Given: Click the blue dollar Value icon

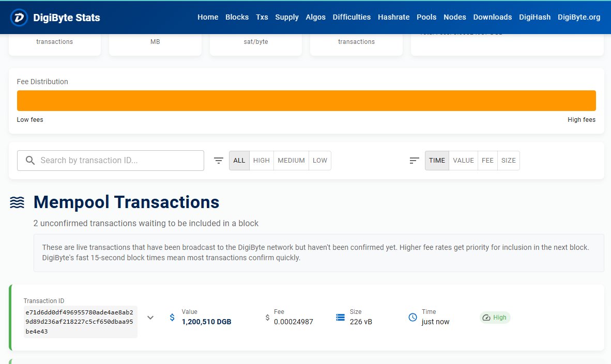Looking at the screenshot, I should click(172, 318).
